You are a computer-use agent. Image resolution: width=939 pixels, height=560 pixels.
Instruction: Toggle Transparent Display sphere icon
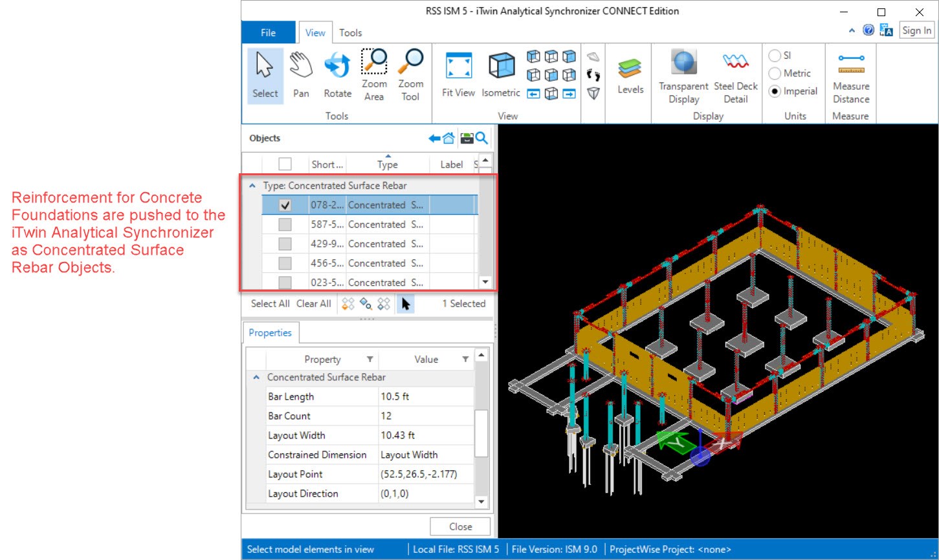[x=684, y=76]
